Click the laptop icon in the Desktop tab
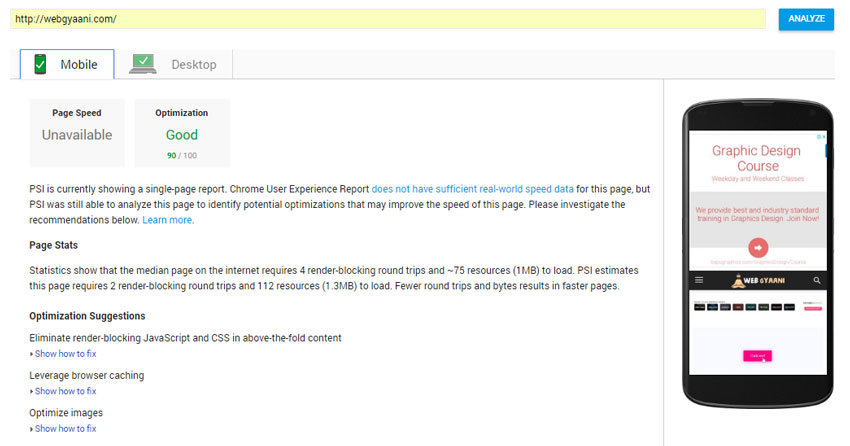Image resolution: width=850 pixels, height=446 pixels. tap(142, 64)
